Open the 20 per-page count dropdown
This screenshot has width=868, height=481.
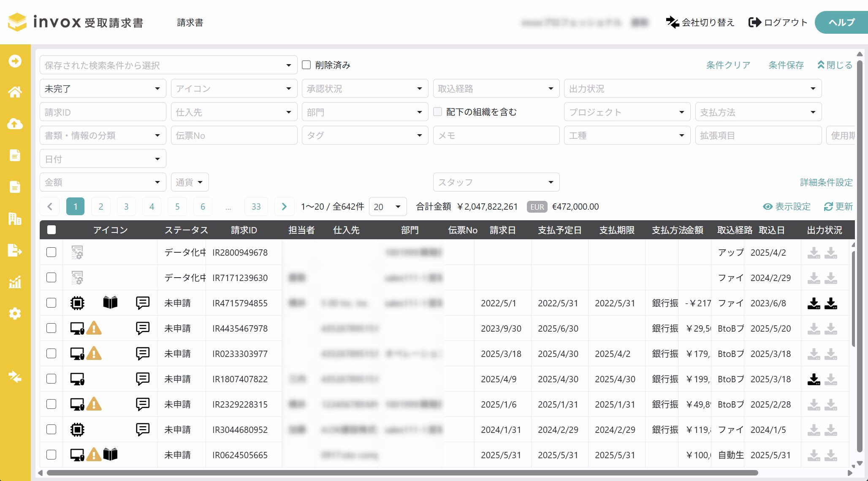click(x=388, y=207)
